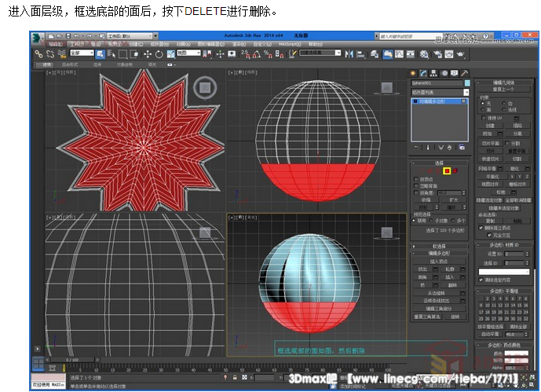Click the Undo arrow in quick access toolbar
The height and width of the screenshot is (392, 541).
77,36
